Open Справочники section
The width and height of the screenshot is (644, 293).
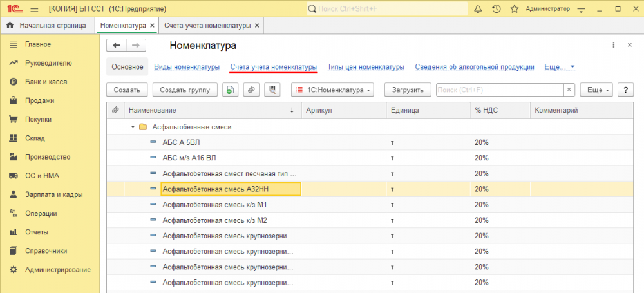pos(46,250)
